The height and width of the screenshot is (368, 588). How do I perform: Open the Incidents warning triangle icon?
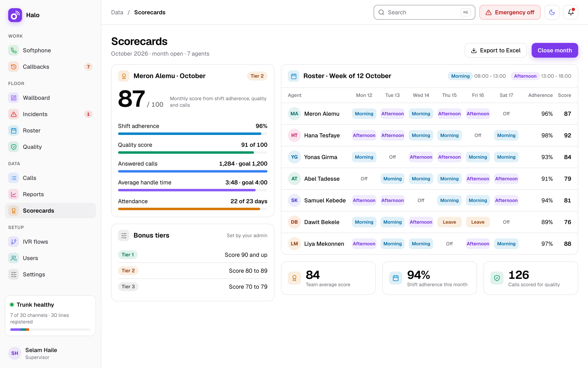pos(14,114)
